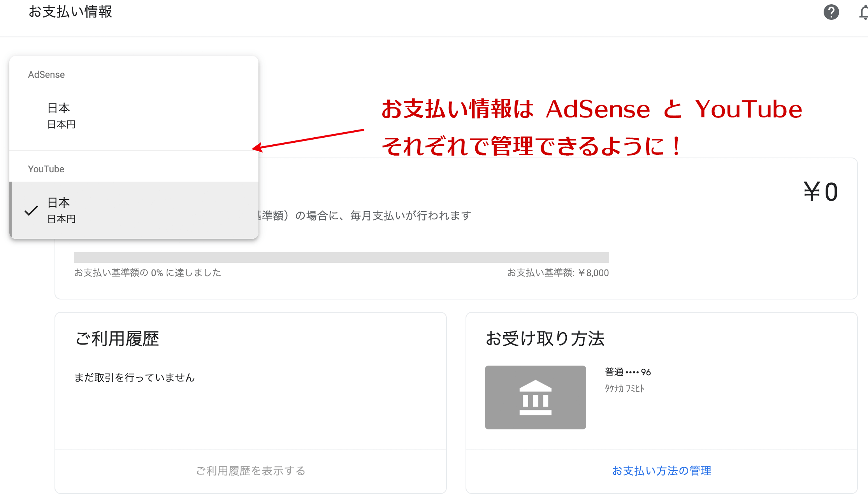Viewport: 868px width, 499px height.
Task: Click お支払い基準額: ￥8,000 text
Action: click(x=558, y=273)
